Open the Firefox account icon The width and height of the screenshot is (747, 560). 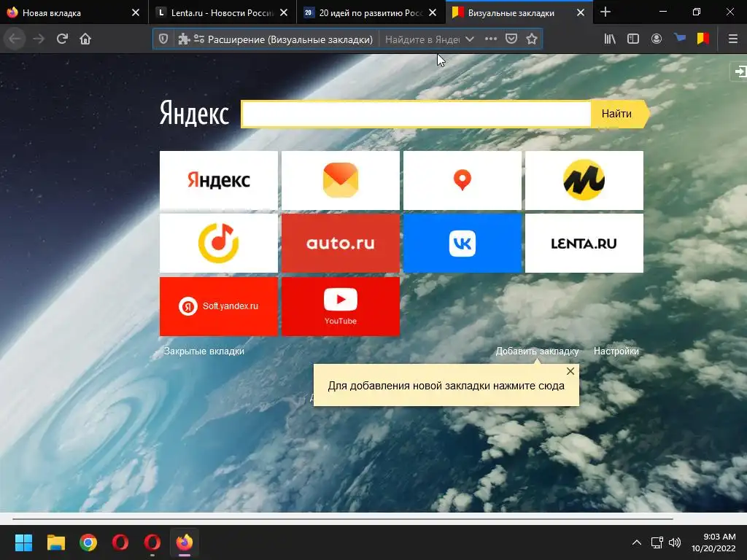click(x=657, y=39)
